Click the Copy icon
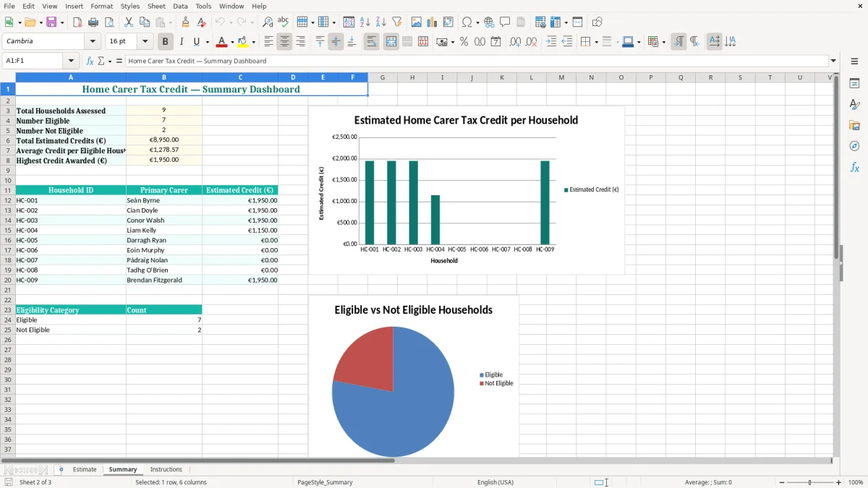The width and height of the screenshot is (868, 488). [145, 22]
